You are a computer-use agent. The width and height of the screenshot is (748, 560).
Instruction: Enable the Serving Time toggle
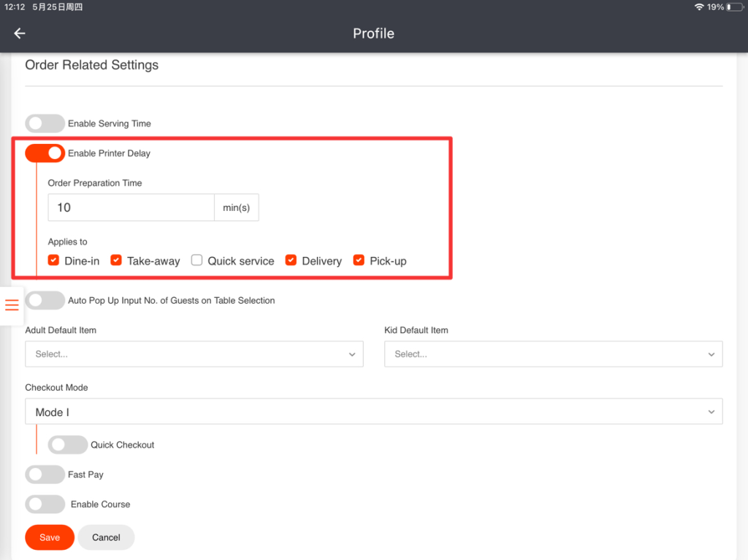45,123
